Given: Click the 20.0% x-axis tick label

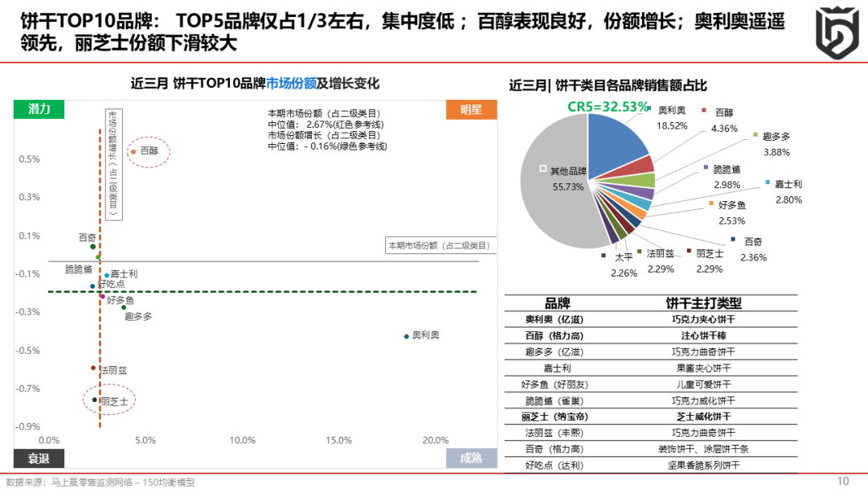Looking at the screenshot, I should click(x=436, y=440).
